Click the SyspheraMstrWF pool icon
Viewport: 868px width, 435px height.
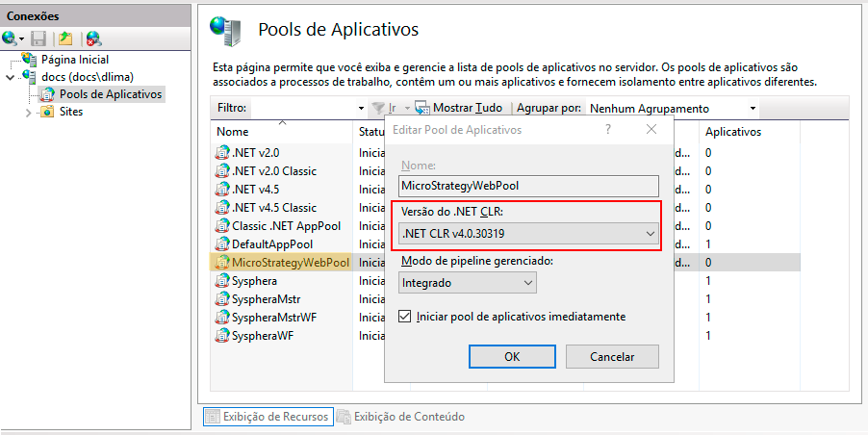(x=222, y=318)
